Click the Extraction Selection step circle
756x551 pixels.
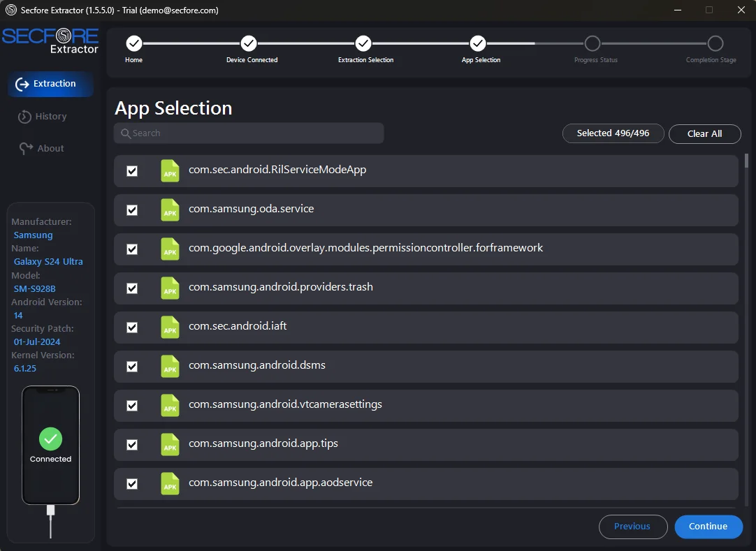[x=363, y=44]
